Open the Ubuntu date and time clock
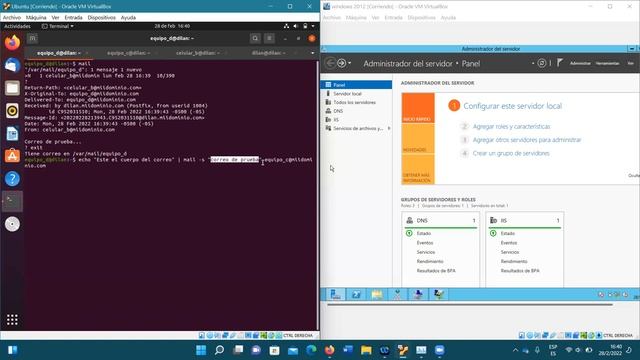Image resolution: width=640 pixels, height=360 pixels. (x=172, y=26)
